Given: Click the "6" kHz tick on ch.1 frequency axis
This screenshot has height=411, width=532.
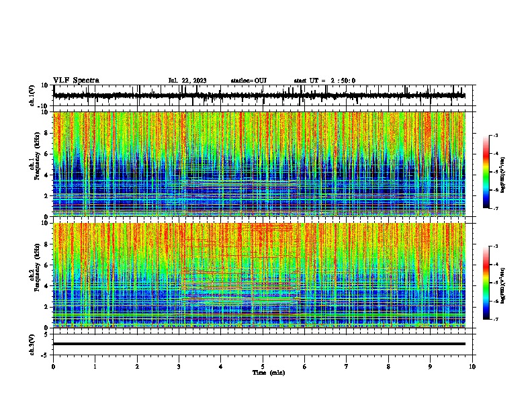Looking at the screenshot, I should 47,154.
